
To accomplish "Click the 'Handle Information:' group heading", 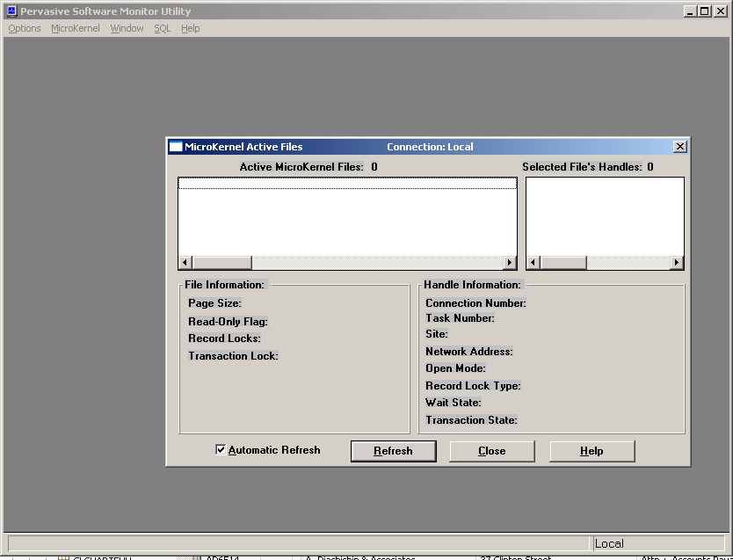I will (x=472, y=285).
